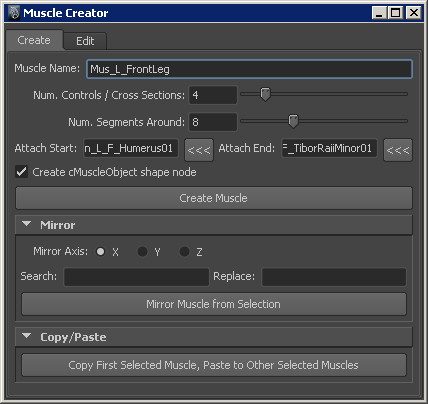Load selection into Attach End with <<< button
The height and width of the screenshot is (404, 428).
398,150
